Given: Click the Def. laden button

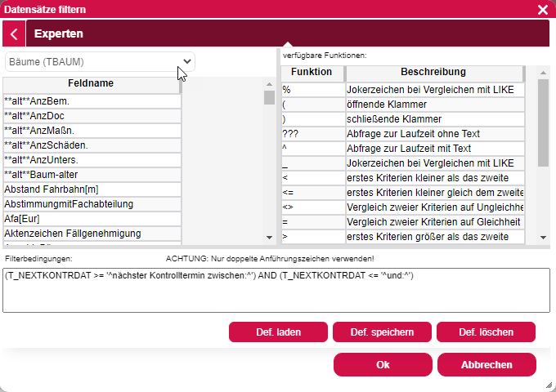Looking at the screenshot, I should click(x=278, y=332).
